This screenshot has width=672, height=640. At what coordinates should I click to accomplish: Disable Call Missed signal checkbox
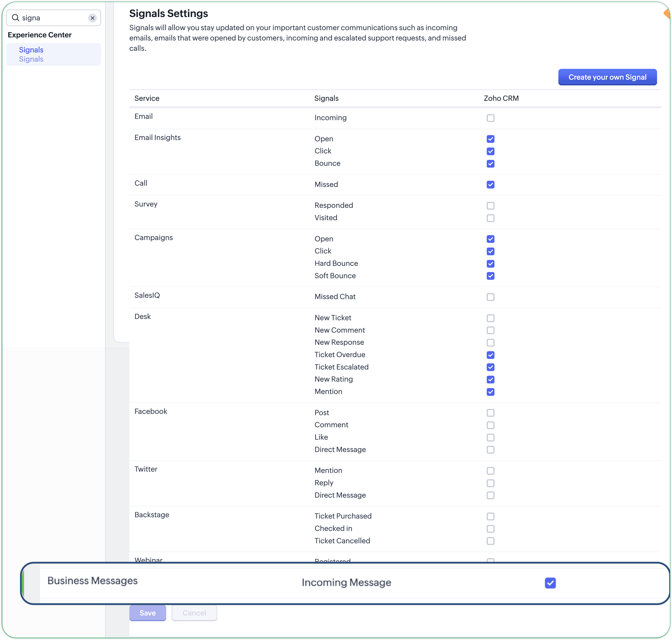click(490, 185)
